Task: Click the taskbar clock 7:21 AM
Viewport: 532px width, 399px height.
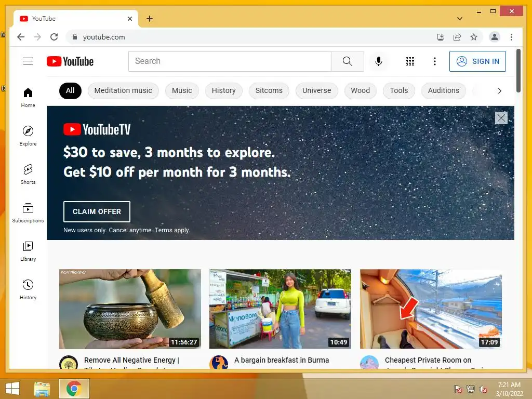Action: point(509,385)
